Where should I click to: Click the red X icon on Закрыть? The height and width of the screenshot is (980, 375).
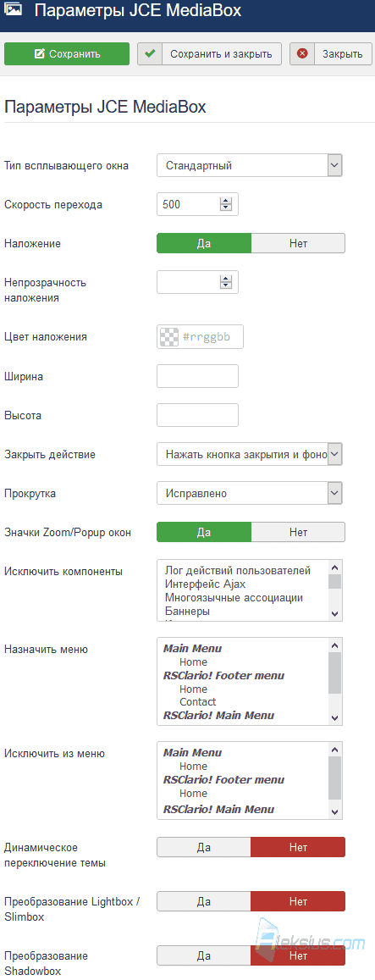click(302, 53)
